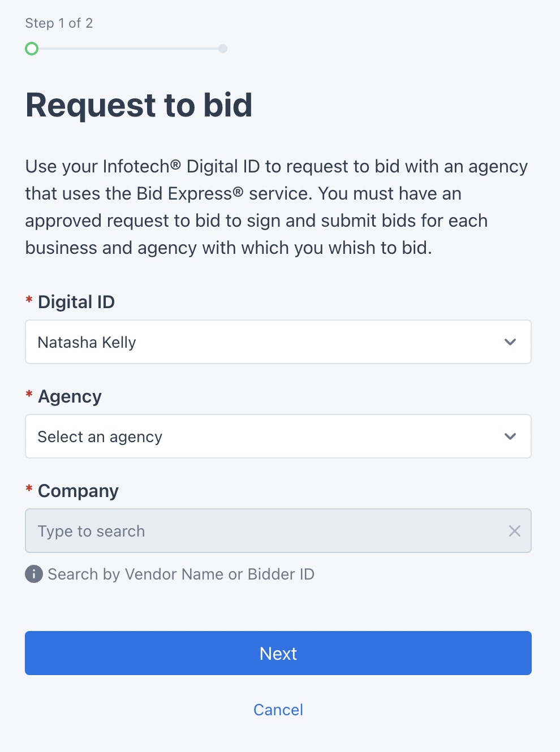
Task: Click the Step 1 of 2 label
Action: click(59, 23)
